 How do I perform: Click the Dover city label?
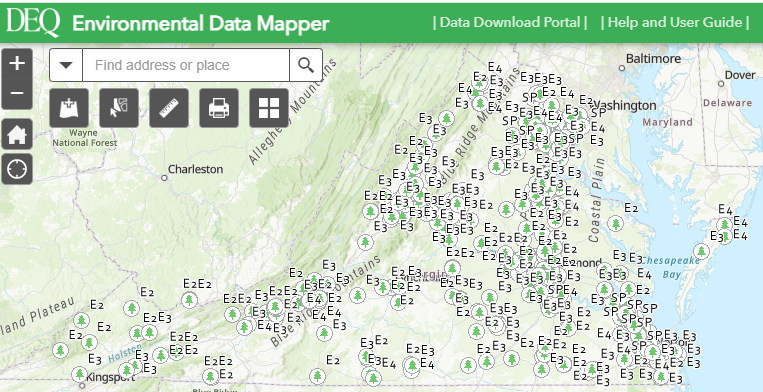[x=740, y=75]
